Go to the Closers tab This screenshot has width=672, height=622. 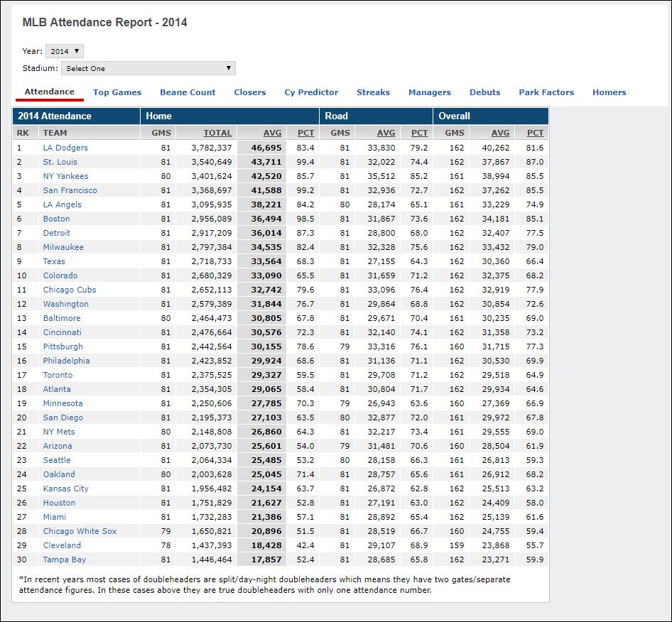coord(250,92)
